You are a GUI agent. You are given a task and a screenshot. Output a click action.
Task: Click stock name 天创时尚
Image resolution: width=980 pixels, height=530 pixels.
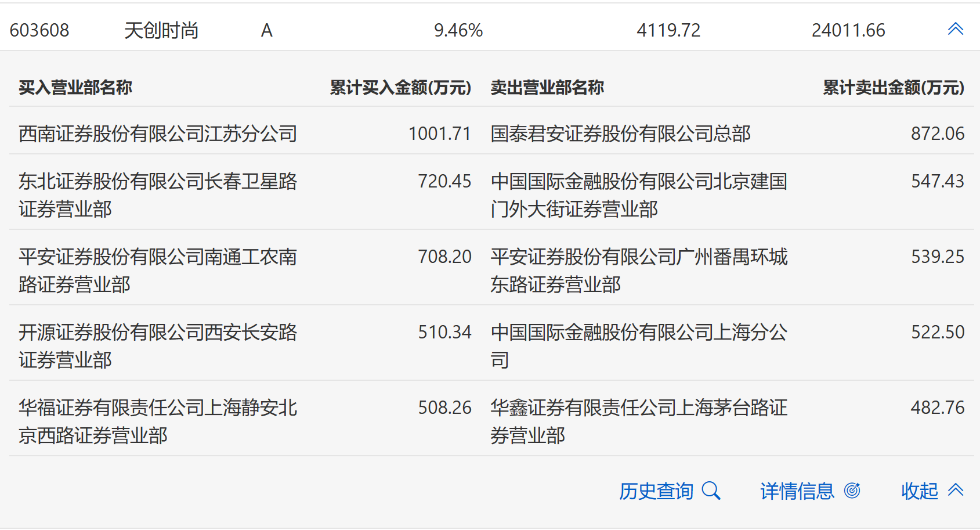pyautogui.click(x=161, y=30)
